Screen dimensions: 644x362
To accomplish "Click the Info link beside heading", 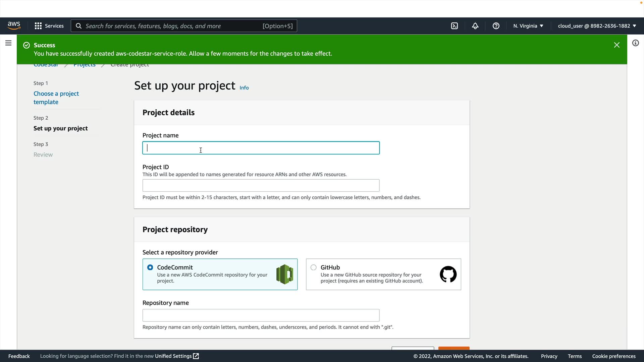I will point(244,88).
